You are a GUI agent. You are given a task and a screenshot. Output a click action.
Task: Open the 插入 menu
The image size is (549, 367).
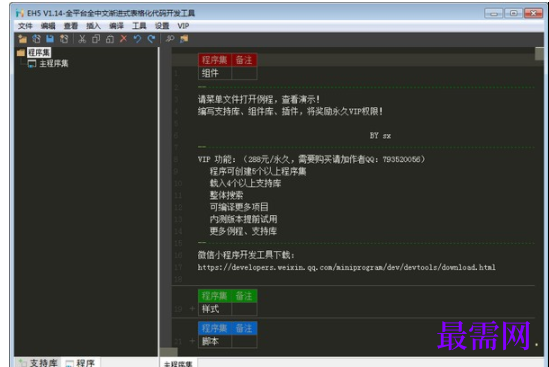[93, 26]
